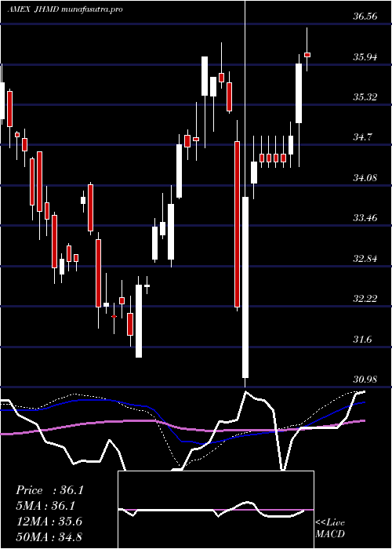Click the 30.98 price axis label
This screenshot has width=392, height=549.
tap(365, 380)
